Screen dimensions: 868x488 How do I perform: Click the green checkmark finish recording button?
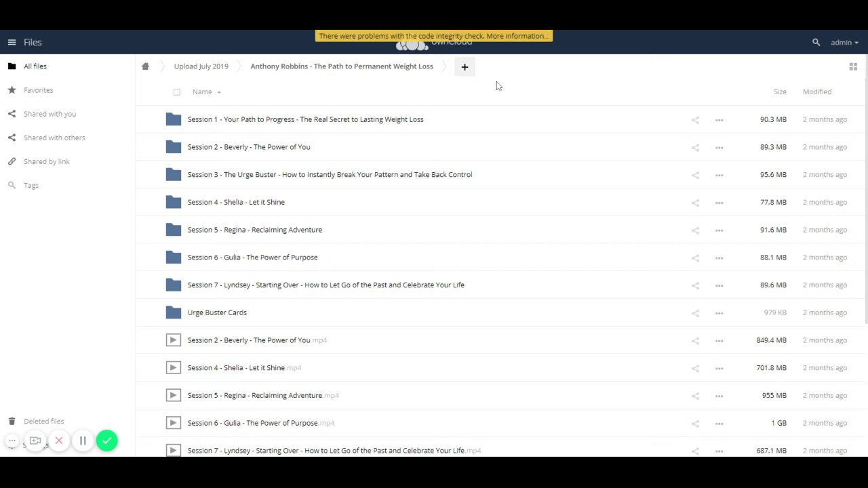[x=106, y=441]
